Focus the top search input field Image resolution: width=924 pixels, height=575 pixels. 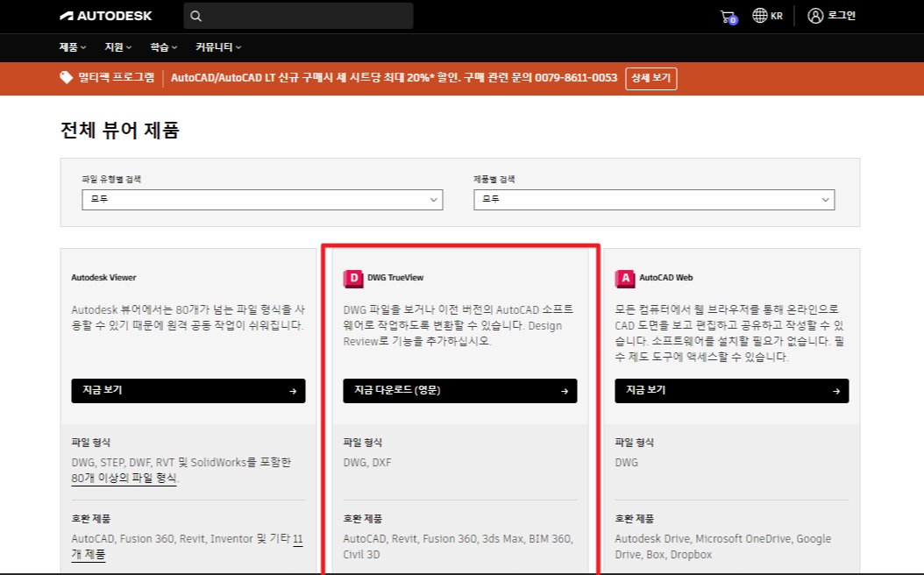[298, 16]
